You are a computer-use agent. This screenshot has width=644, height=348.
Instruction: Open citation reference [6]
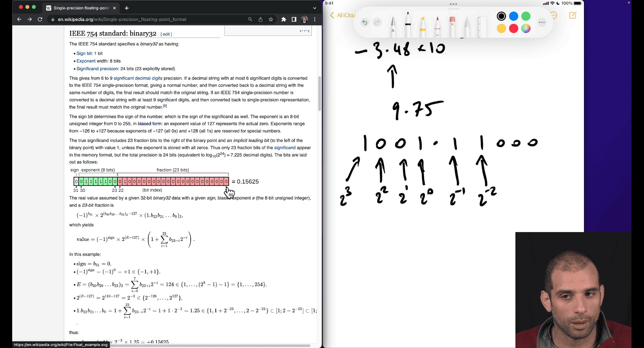tap(165, 106)
